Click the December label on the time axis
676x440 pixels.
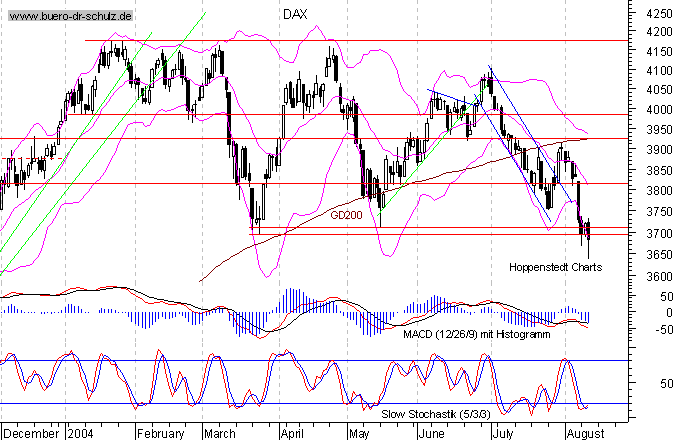click(x=32, y=434)
